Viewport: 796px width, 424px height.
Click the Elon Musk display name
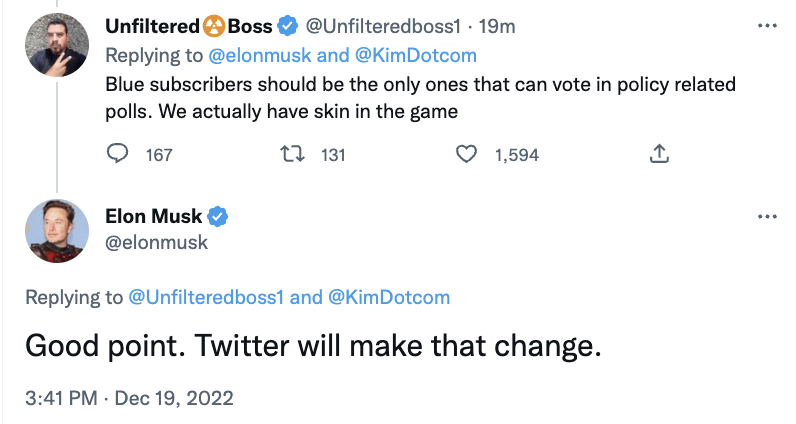(153, 216)
